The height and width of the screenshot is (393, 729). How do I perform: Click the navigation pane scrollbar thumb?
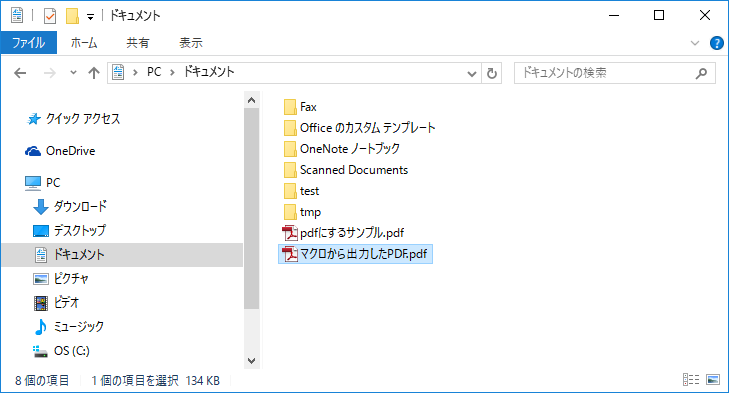pyautogui.click(x=252, y=208)
